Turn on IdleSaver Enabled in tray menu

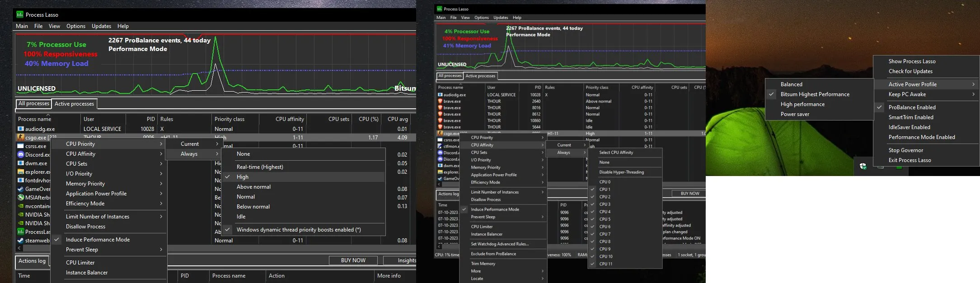click(926, 127)
